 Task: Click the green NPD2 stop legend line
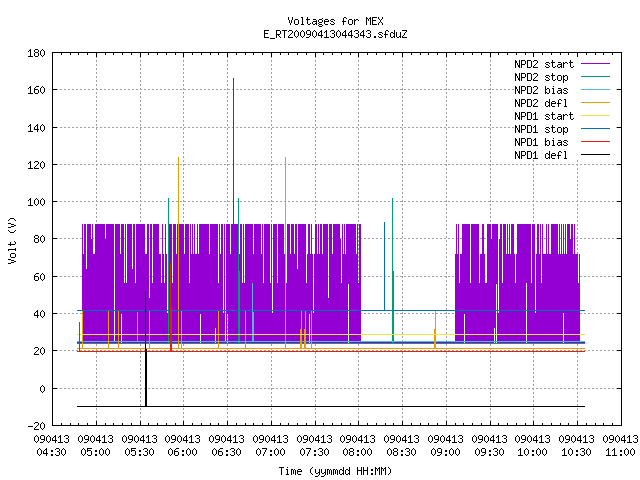coord(595,77)
